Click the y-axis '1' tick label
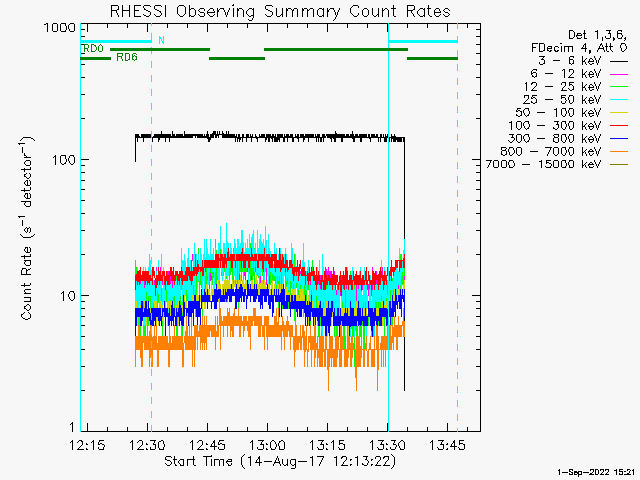The image size is (640, 480). click(72, 427)
